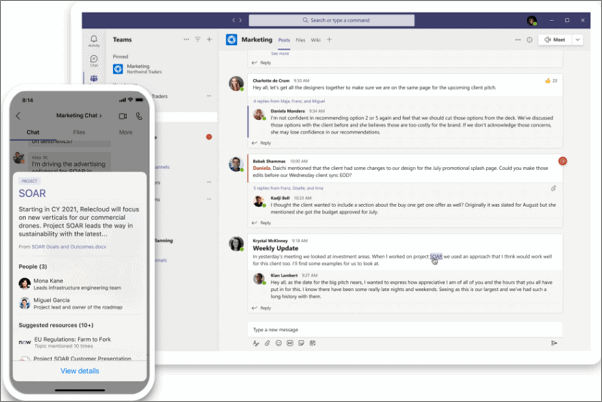
Task: Switch to the Files tab in Marketing channel
Action: tap(300, 40)
